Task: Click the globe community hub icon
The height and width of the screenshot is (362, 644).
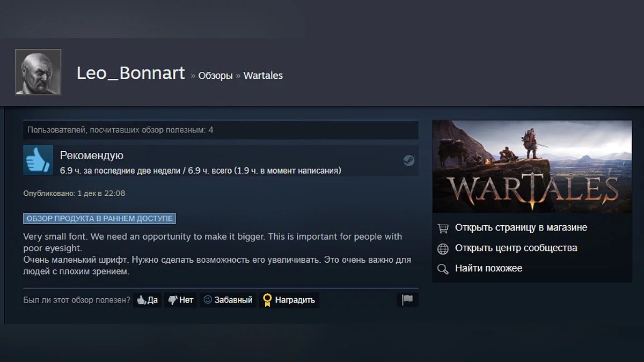Action: click(x=443, y=248)
